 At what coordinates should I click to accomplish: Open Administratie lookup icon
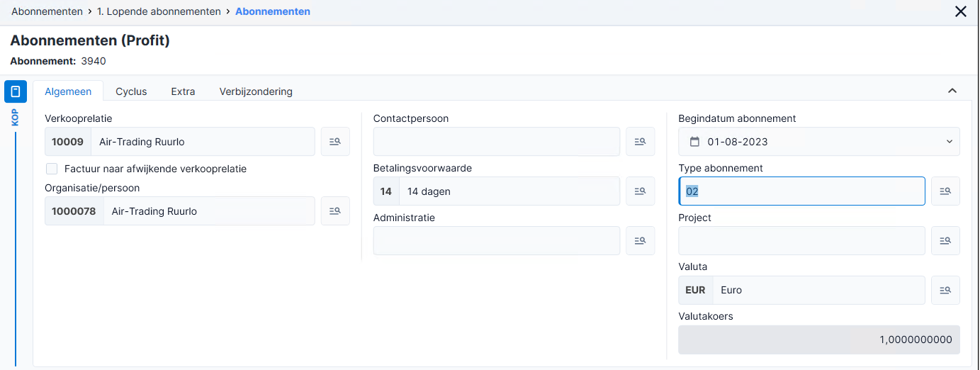pyautogui.click(x=640, y=241)
